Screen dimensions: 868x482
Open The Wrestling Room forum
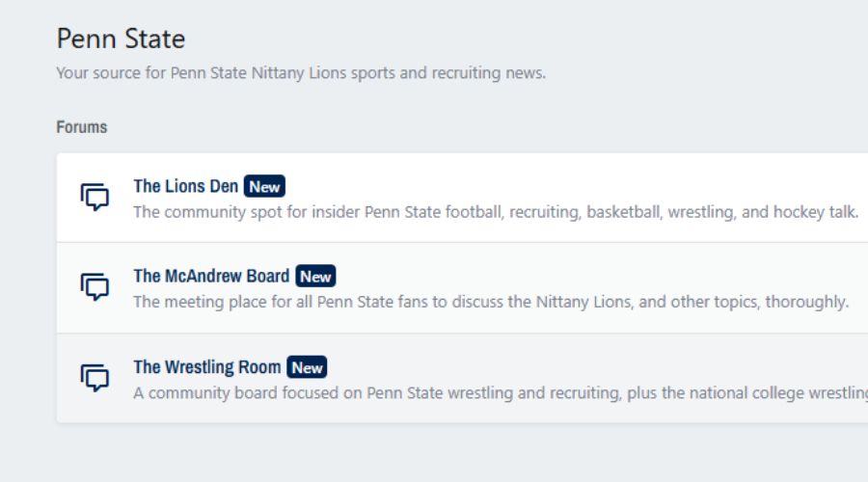click(207, 367)
